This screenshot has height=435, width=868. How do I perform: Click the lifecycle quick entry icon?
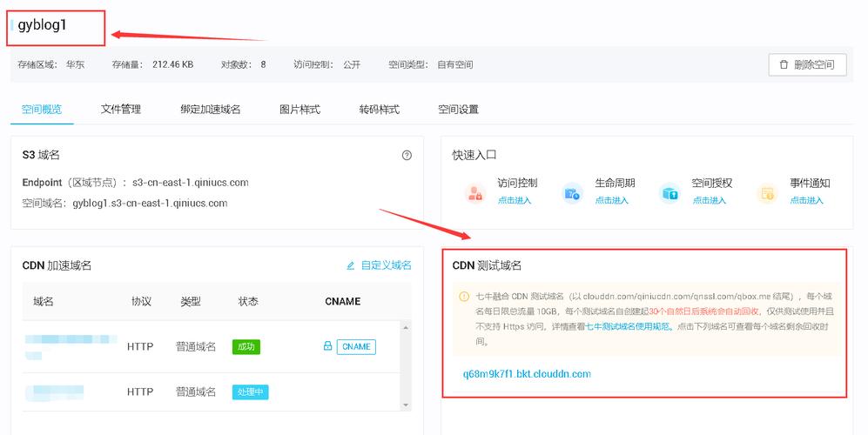[x=572, y=194]
